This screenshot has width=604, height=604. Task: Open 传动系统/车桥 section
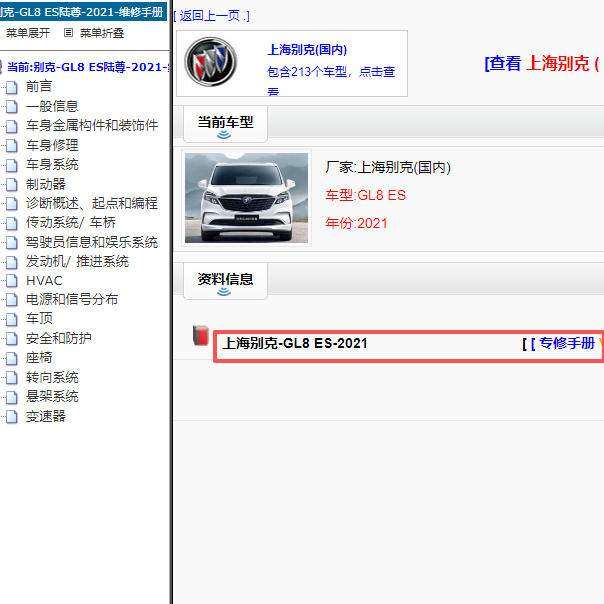(x=71, y=222)
